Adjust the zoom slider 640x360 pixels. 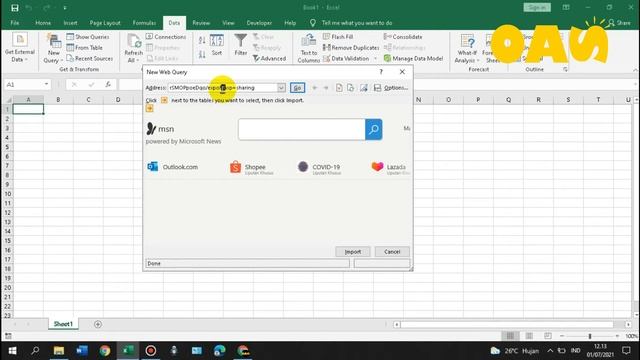click(x=590, y=336)
